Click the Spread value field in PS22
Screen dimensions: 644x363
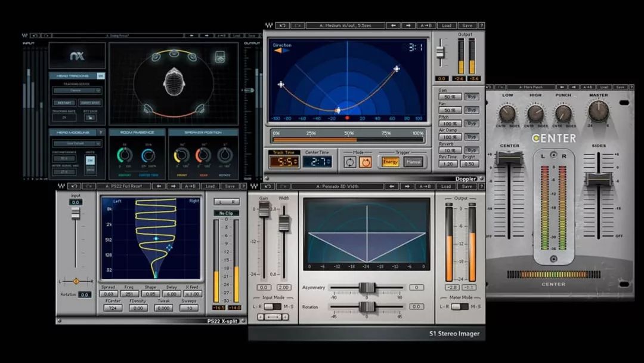click(108, 294)
